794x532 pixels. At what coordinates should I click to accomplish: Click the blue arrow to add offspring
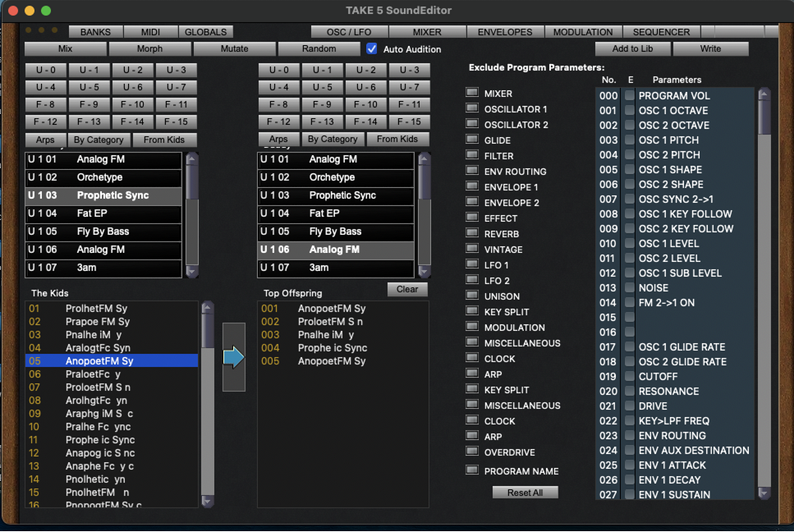[234, 357]
